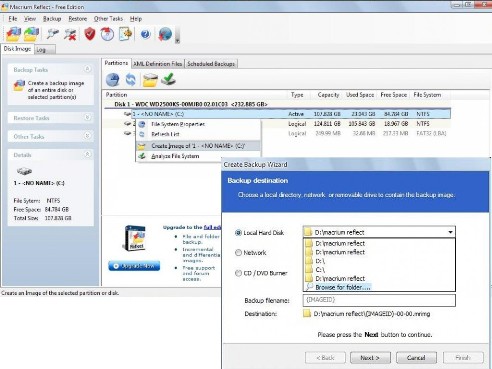The height and width of the screenshot is (369, 492).
Task: Click the folder create image icon in Partitions
Action: [x=150, y=80]
